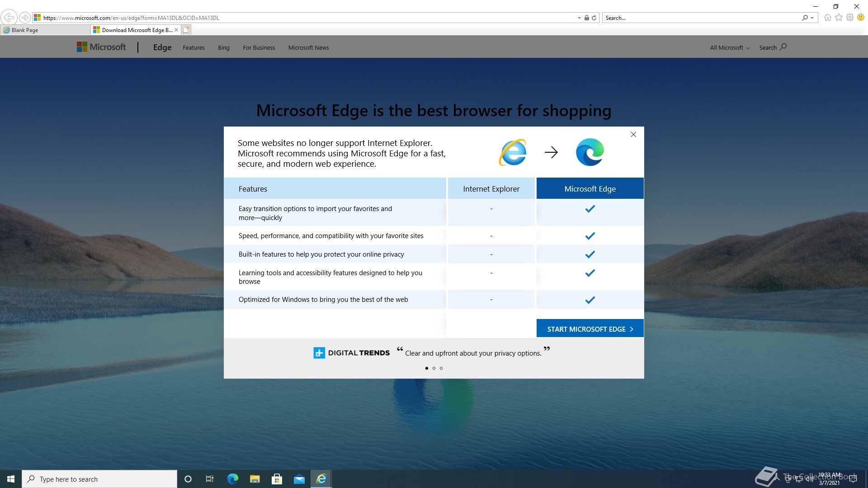This screenshot has width=868, height=488.
Task: Select the first carousel dot
Action: tap(427, 368)
